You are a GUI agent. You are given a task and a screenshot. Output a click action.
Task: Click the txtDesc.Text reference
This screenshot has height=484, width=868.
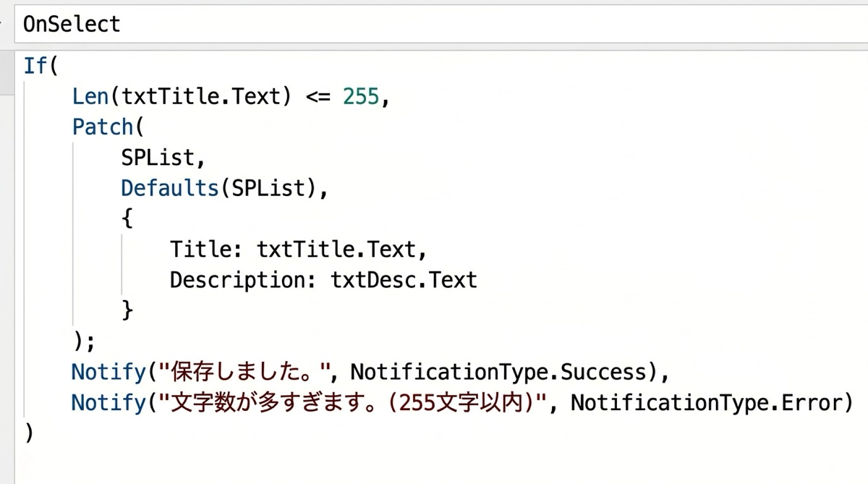pyautogui.click(x=404, y=280)
